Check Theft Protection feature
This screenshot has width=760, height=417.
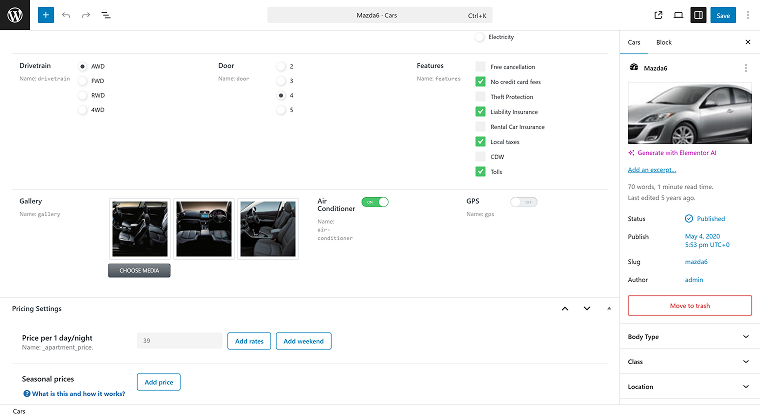[480, 96]
